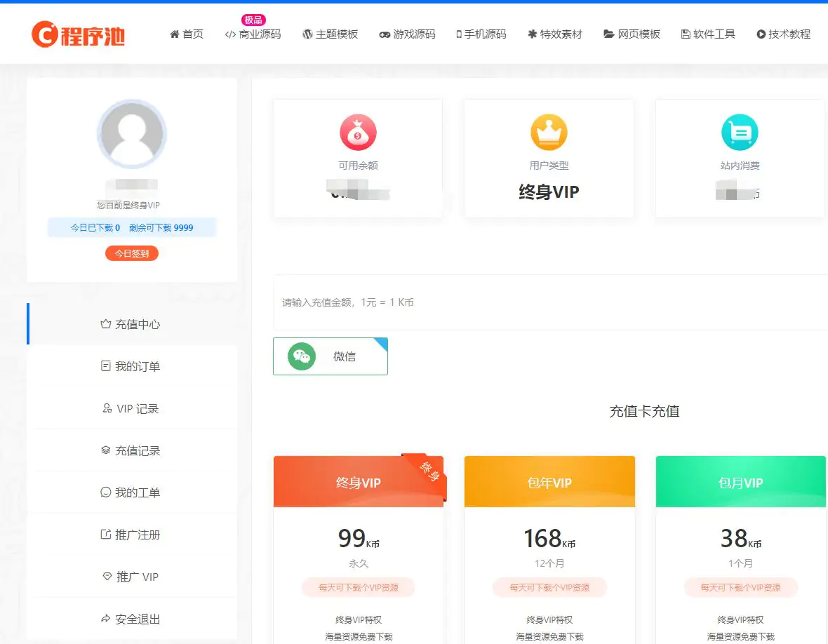Open the 特效素材 nav menu
The image size is (828, 644).
(x=555, y=34)
